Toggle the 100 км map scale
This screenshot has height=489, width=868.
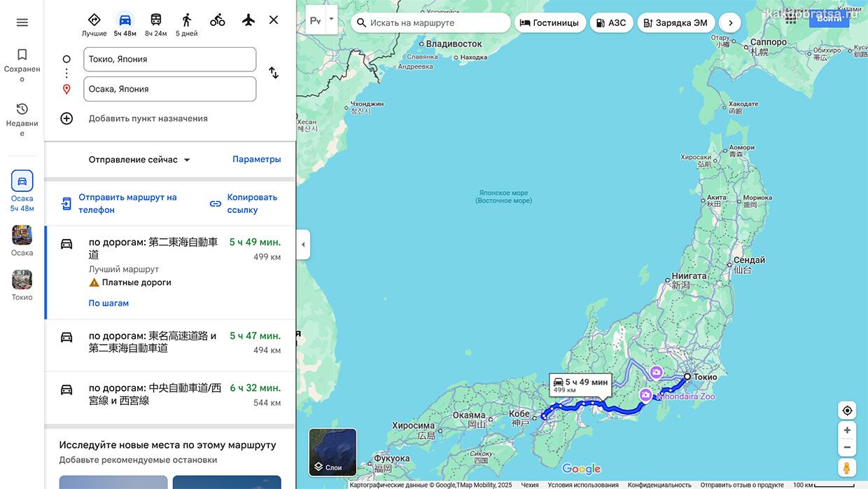coord(824,485)
